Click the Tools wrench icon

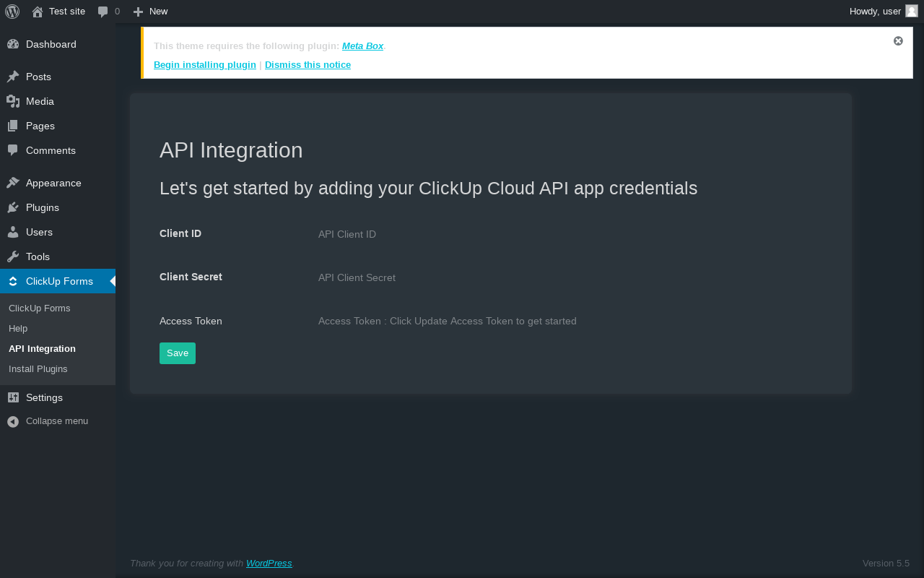click(13, 256)
